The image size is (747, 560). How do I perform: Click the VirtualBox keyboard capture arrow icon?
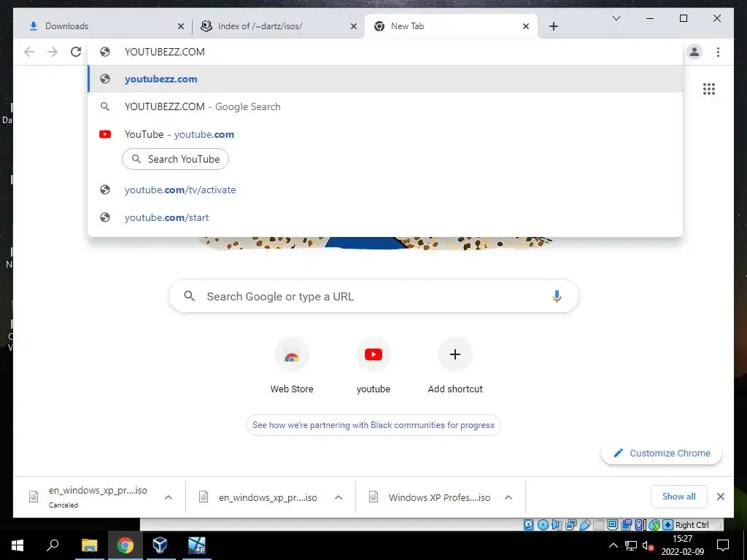(668, 525)
